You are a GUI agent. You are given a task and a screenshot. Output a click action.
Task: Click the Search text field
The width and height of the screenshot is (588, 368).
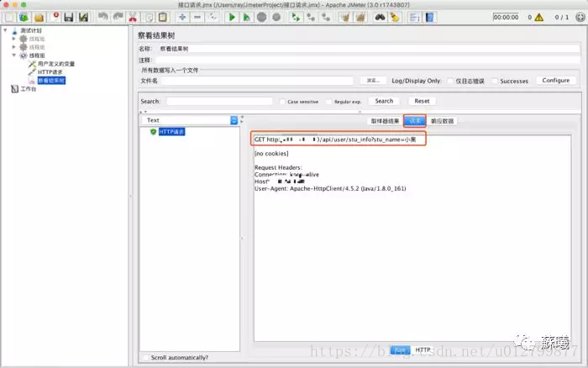[219, 102]
